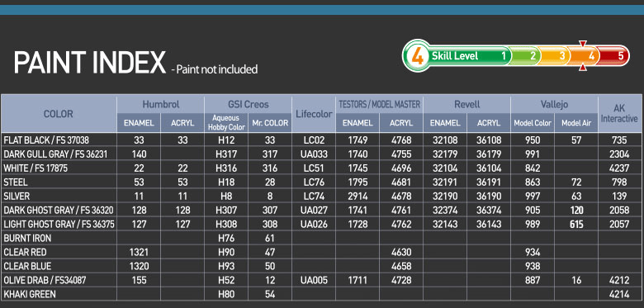Click the 1749 Testors enamel cell
The width and height of the screenshot is (644, 308).
[358, 140]
